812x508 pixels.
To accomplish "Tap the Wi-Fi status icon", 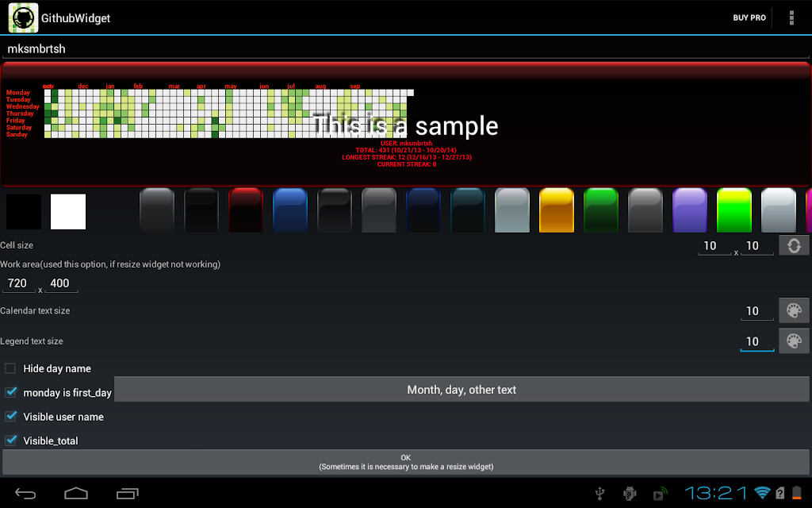I will 762,492.
